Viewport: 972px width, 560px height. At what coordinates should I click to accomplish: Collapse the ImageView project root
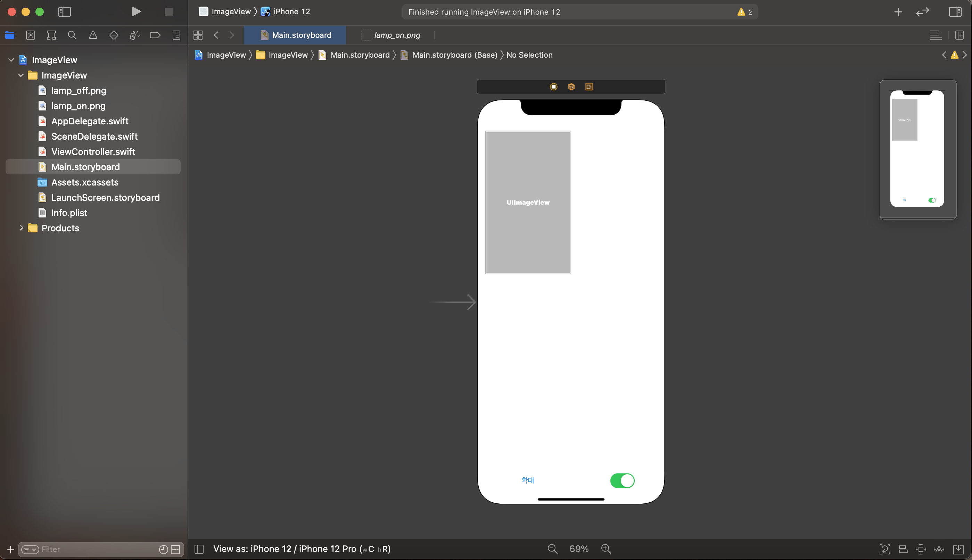11,60
